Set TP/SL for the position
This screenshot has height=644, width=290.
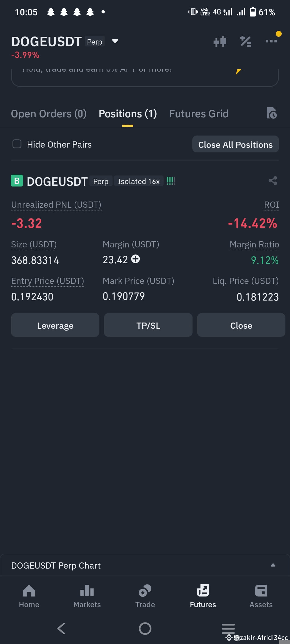pos(148,325)
